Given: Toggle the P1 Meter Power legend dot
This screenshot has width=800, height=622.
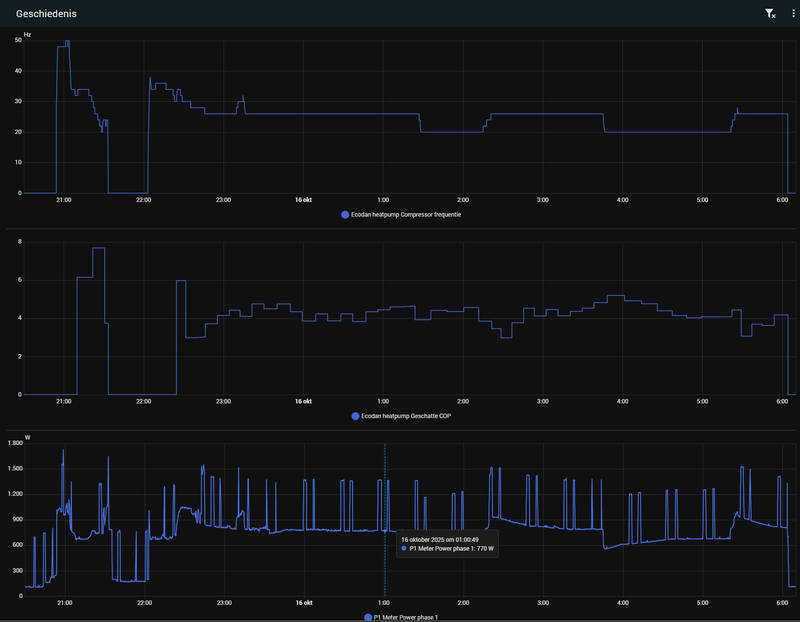Looking at the screenshot, I should point(368,617).
